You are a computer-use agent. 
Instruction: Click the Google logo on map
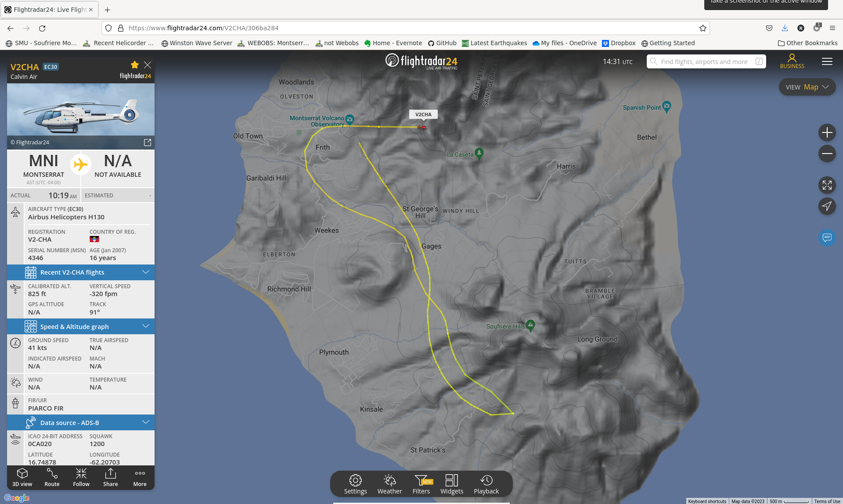point(17,498)
